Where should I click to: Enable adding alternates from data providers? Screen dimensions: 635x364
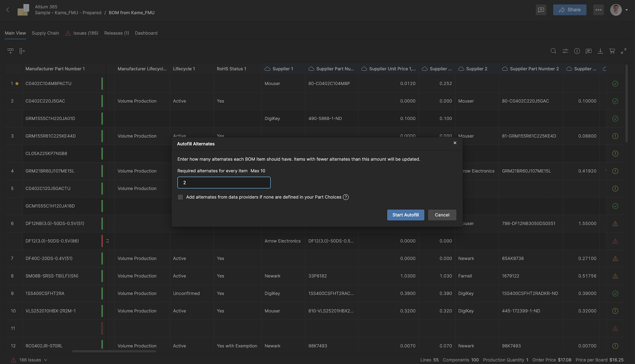pyautogui.click(x=180, y=197)
